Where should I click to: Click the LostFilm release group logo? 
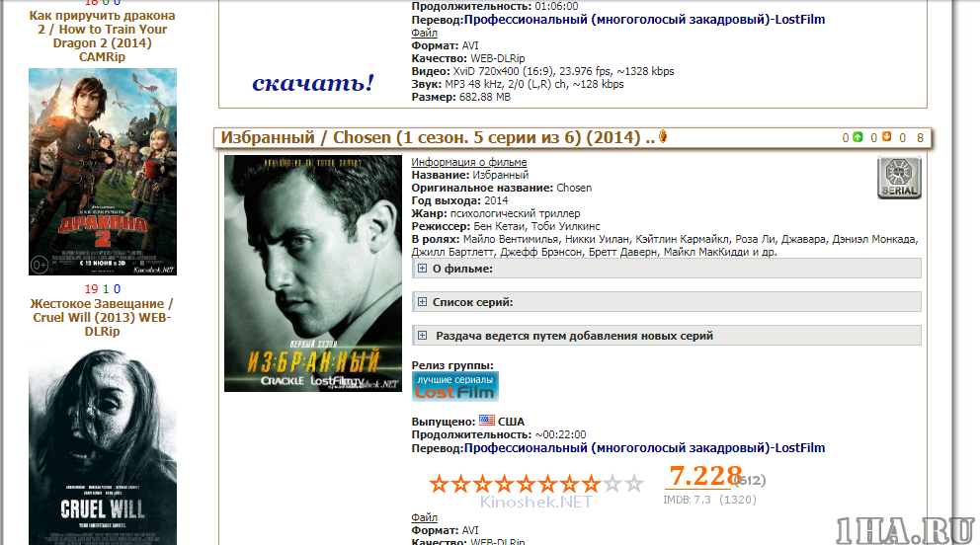[x=455, y=386]
